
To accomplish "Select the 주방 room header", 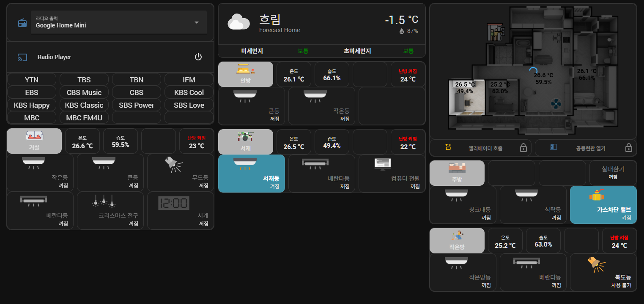I will click(457, 173).
